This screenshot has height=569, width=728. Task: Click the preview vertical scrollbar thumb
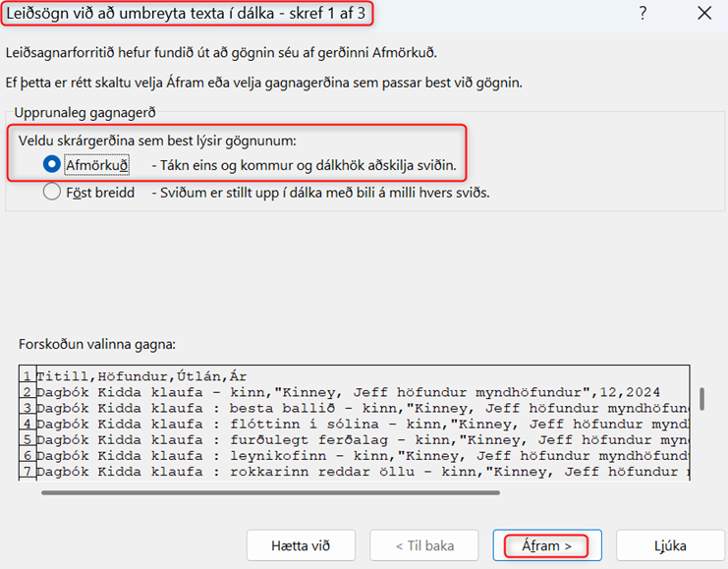(x=702, y=399)
